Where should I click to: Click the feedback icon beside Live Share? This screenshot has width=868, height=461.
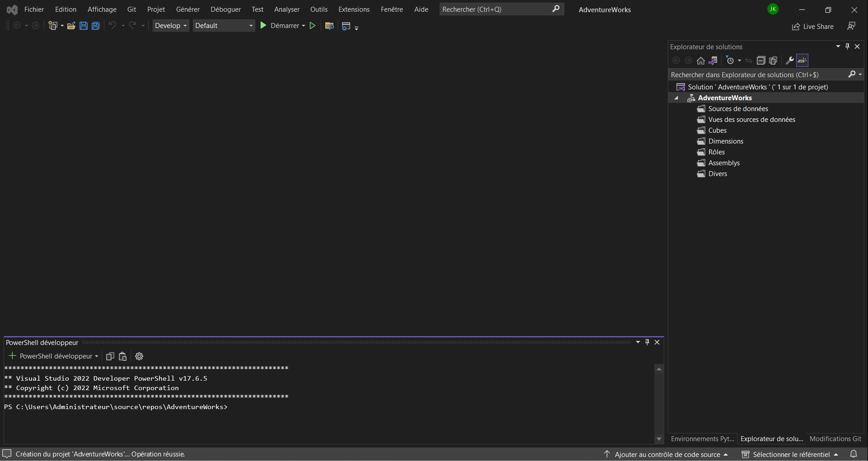coord(851,26)
